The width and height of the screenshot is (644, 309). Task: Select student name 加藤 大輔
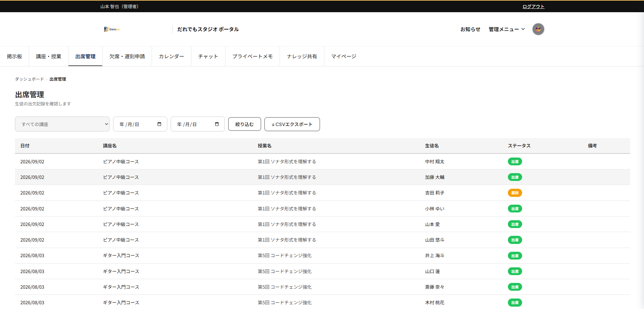pyautogui.click(x=435, y=177)
